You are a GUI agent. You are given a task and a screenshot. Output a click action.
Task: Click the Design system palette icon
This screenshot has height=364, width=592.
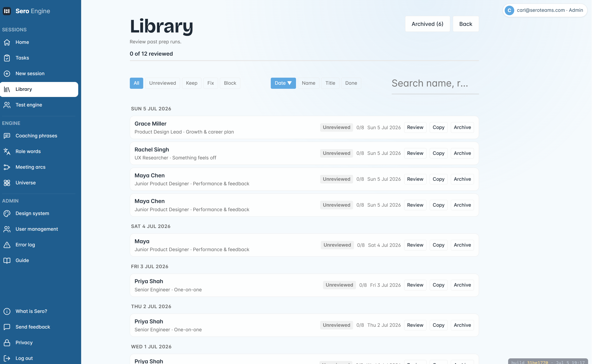7,213
